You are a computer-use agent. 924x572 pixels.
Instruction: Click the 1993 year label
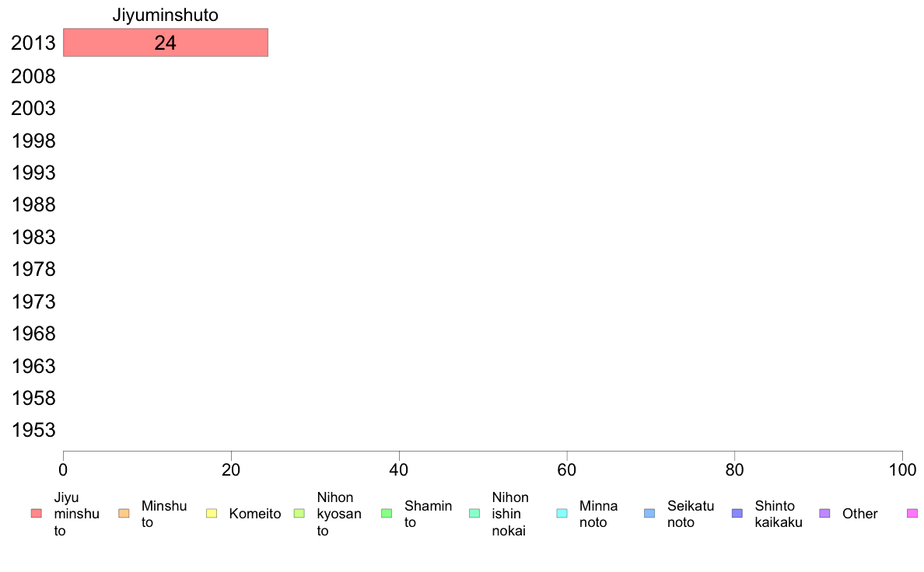click(x=33, y=173)
